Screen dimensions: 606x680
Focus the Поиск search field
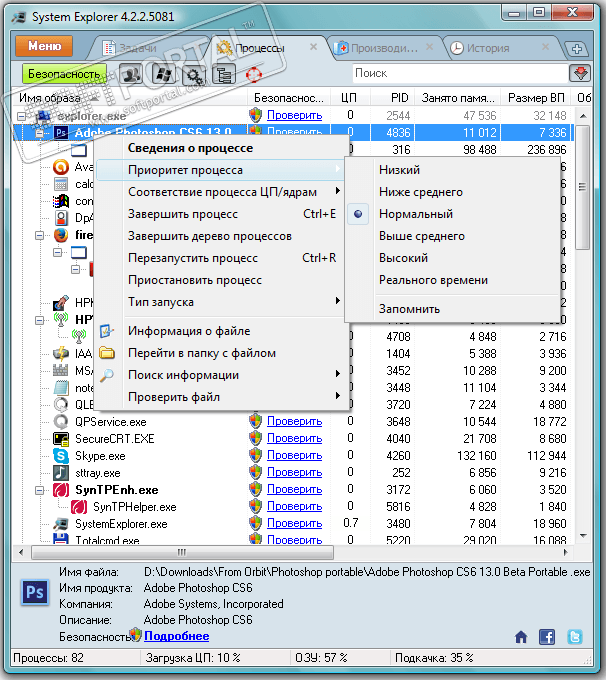click(x=460, y=73)
